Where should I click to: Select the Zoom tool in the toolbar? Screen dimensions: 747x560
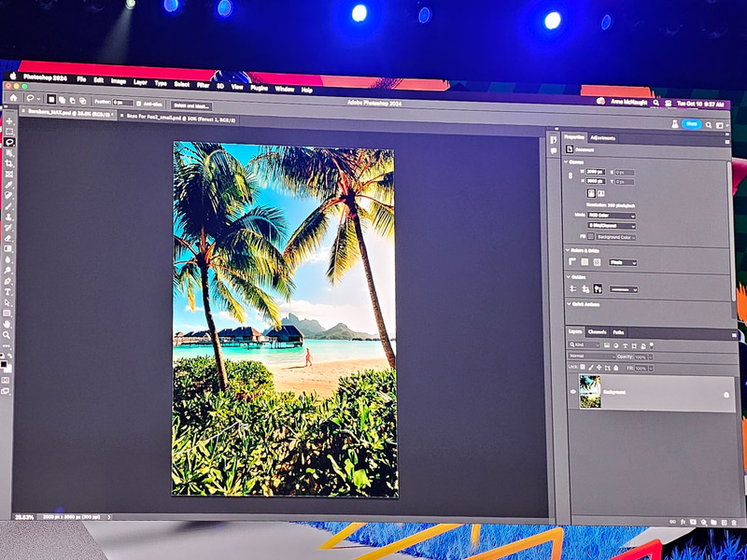(7, 335)
